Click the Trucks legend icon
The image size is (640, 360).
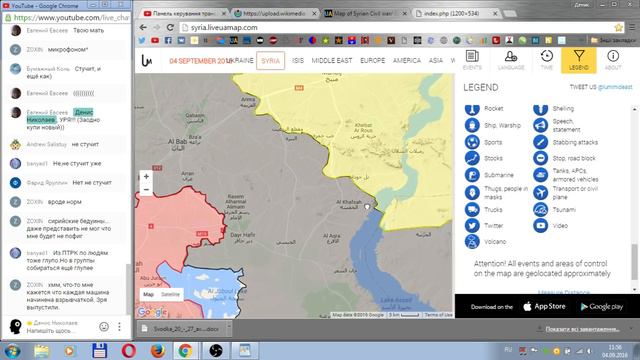pos(472,209)
